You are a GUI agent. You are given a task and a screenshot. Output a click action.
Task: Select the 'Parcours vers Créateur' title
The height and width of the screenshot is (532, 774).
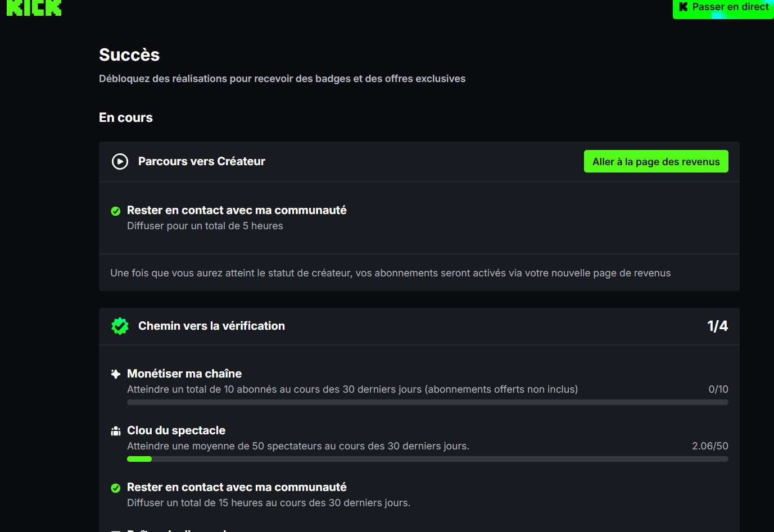202,161
